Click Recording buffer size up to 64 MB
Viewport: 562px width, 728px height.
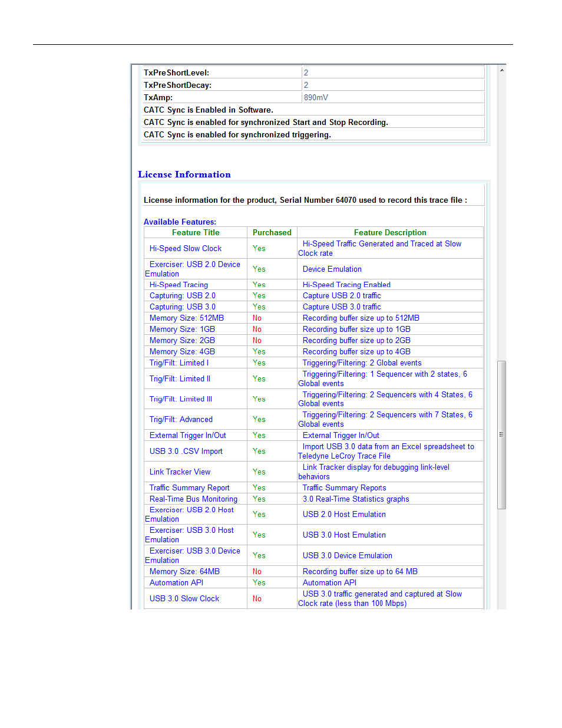pyautogui.click(x=360, y=572)
